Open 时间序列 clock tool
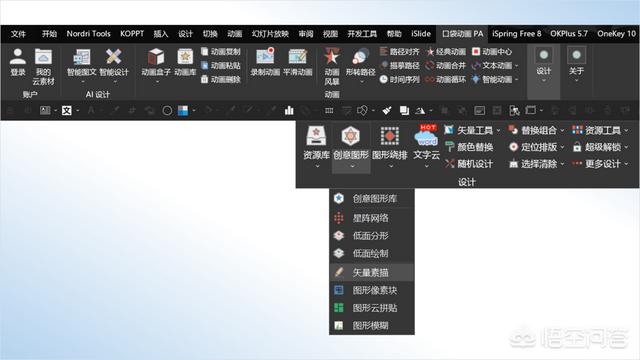640x360 pixels. click(400, 79)
